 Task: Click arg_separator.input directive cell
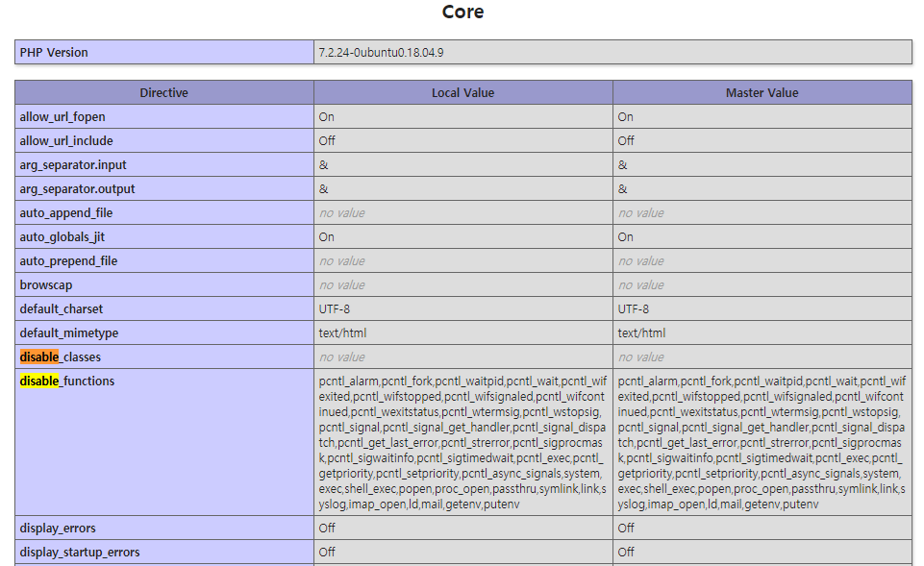click(164, 165)
